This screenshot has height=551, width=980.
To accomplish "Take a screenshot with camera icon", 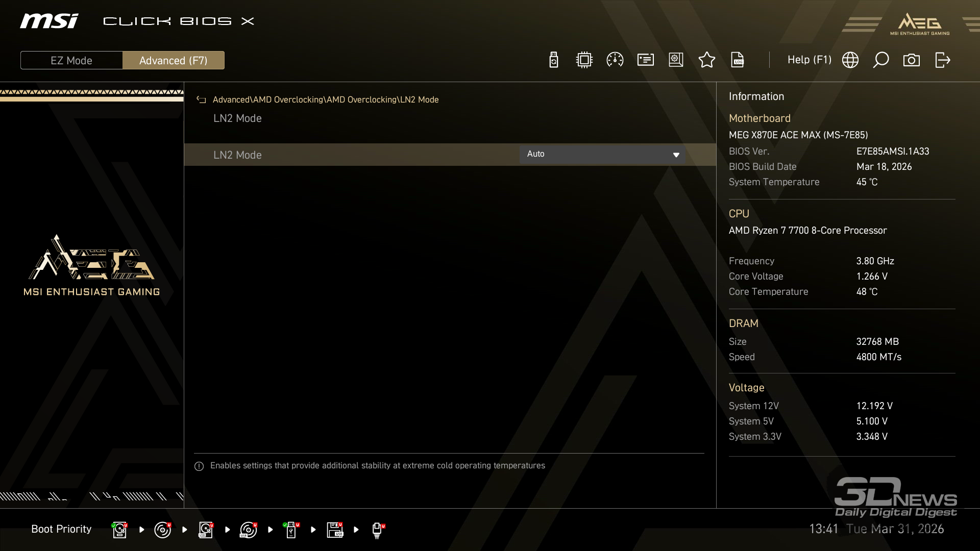I will point(911,60).
